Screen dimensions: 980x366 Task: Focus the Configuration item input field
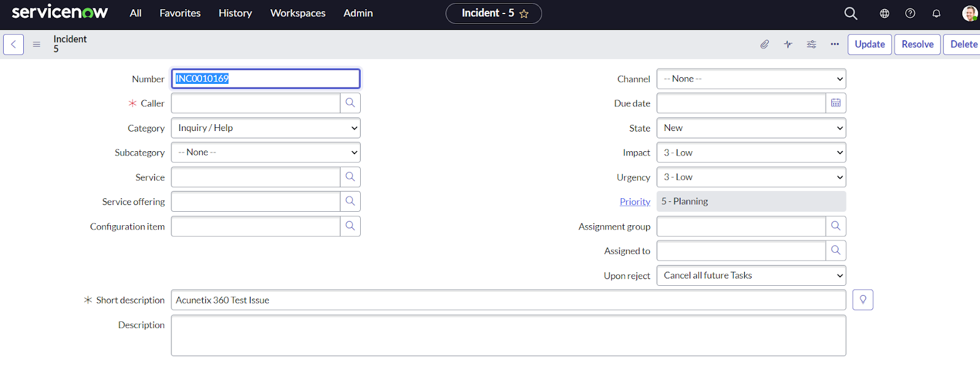(x=255, y=226)
